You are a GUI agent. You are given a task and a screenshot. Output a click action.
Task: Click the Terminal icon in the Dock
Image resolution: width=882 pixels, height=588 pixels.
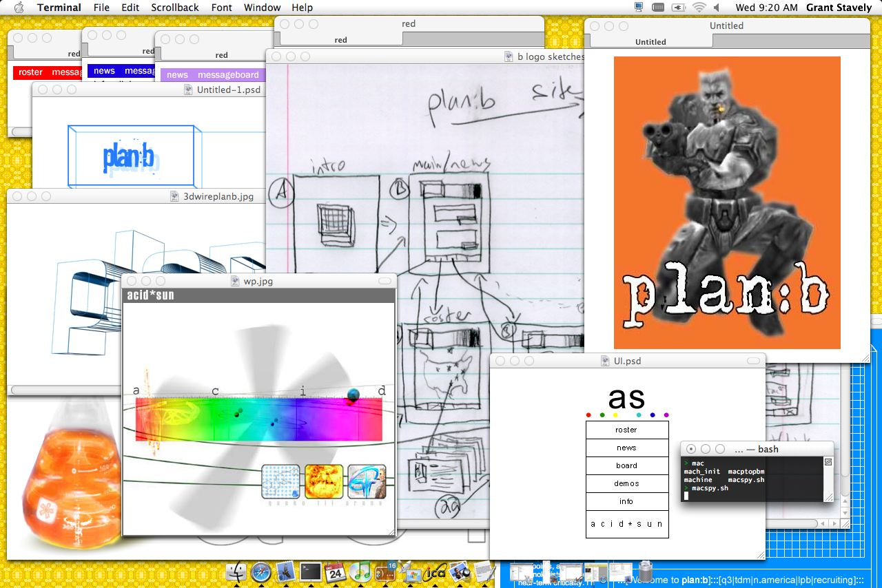(311, 571)
